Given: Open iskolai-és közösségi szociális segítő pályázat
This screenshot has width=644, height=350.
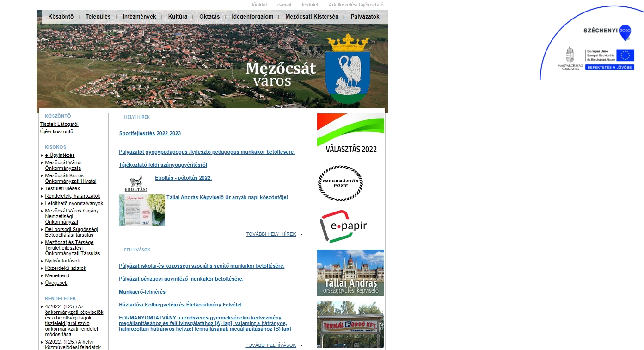Looking at the screenshot, I should pyautogui.click(x=202, y=266).
